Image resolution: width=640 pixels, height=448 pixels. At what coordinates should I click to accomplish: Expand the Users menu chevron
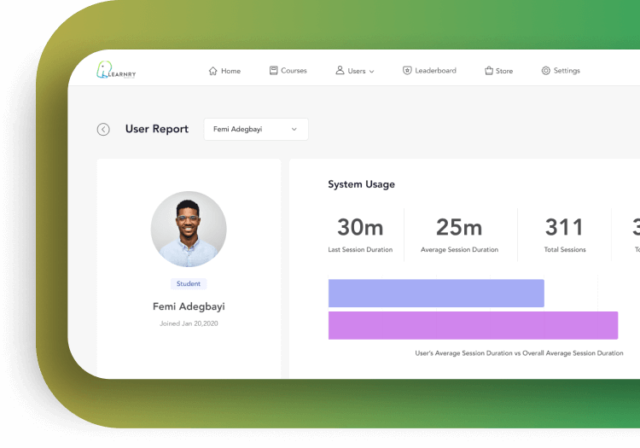coord(372,72)
